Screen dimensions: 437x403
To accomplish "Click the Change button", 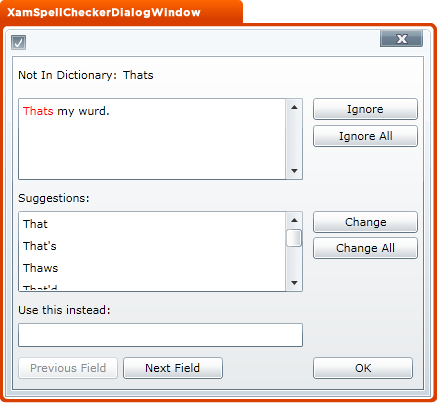I will [x=365, y=222].
